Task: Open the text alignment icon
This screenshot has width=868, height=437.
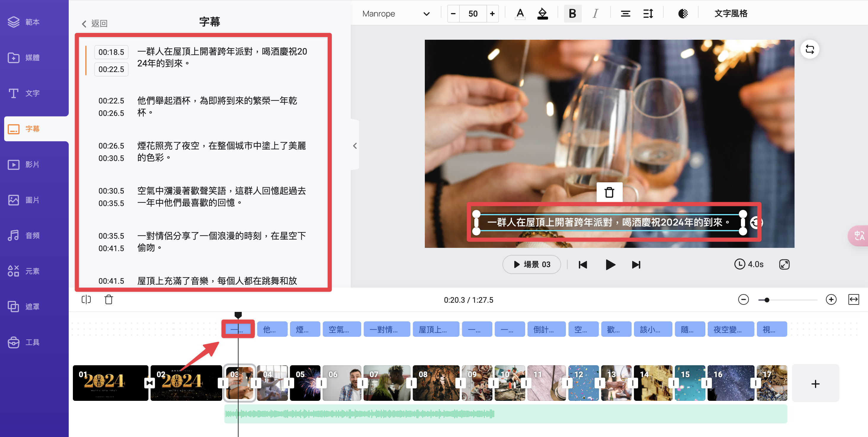Action: [625, 14]
